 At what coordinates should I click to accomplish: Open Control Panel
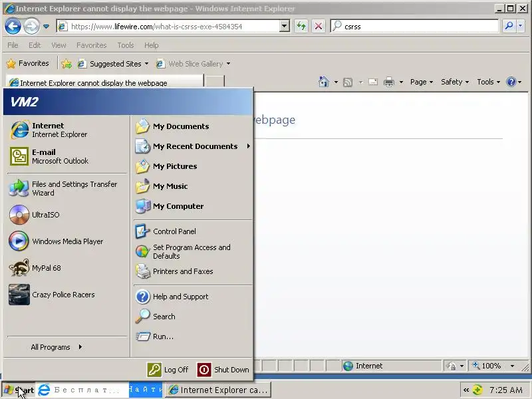coord(193,231)
